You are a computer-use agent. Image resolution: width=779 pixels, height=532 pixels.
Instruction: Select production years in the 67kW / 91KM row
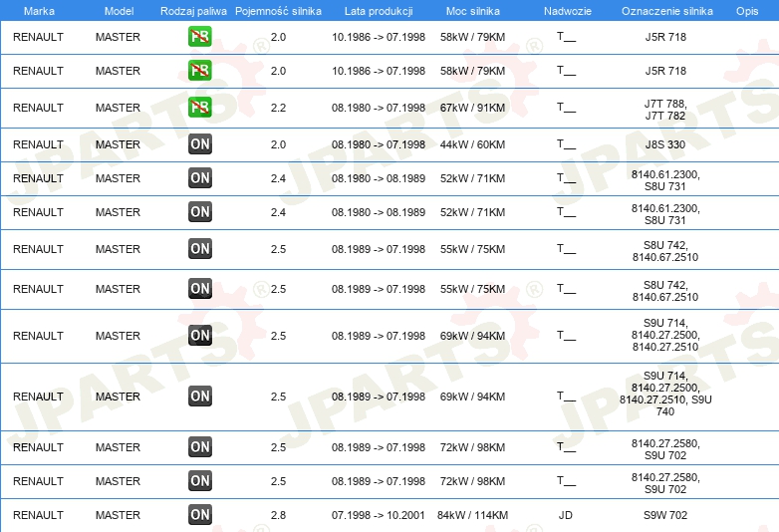pos(379,108)
